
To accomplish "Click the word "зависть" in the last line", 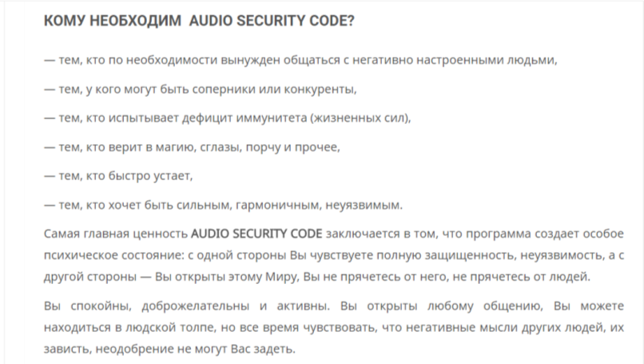I will click(x=66, y=349).
